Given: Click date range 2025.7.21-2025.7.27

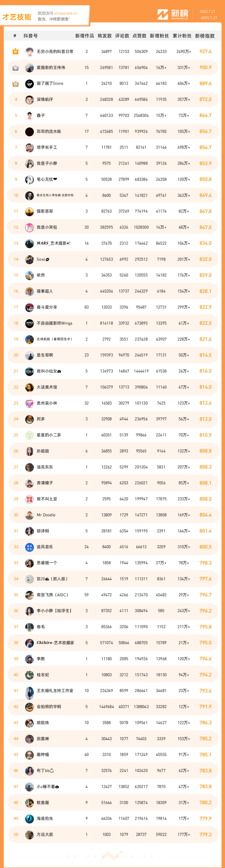Looking at the screenshot, I should pos(208,14).
